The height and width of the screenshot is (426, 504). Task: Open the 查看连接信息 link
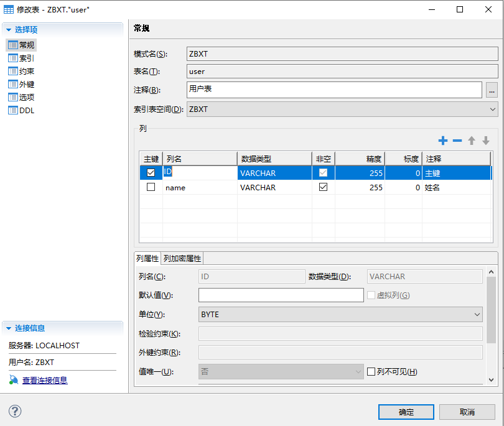pyautogui.click(x=45, y=380)
